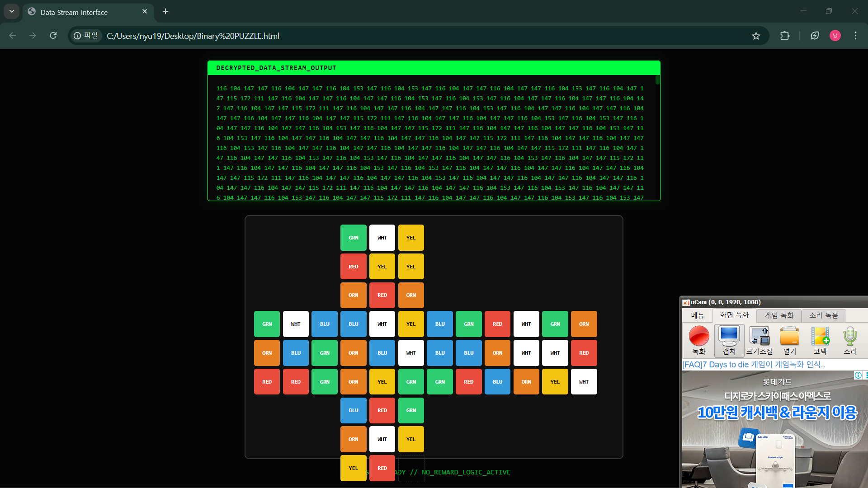
Task: Click the data stream output scrollbar
Action: tap(657, 80)
